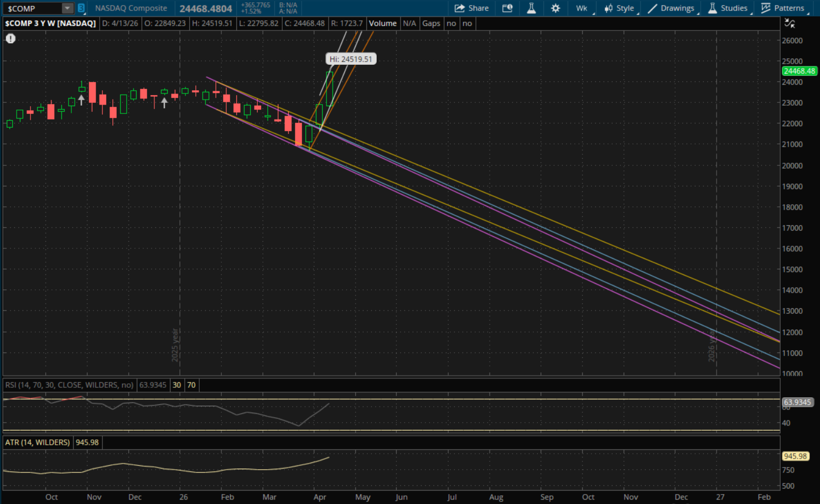Click the up arrow marker near December
Viewport: 820px width, 504px height.
coord(164,102)
